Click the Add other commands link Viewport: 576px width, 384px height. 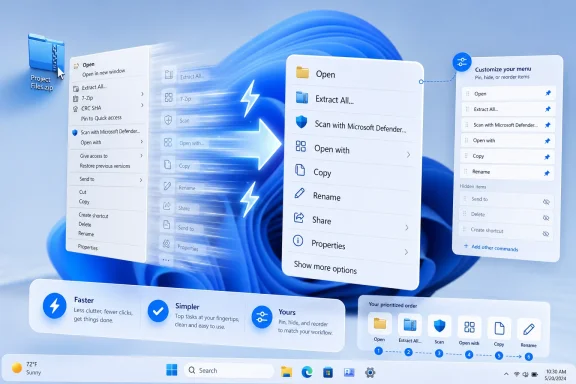[491, 247]
